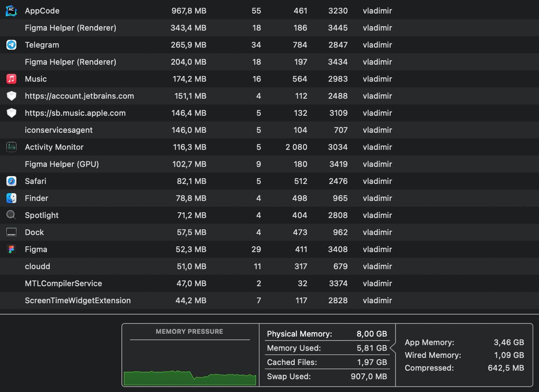Click the MEMORY PRESSURE heading

coord(189,331)
